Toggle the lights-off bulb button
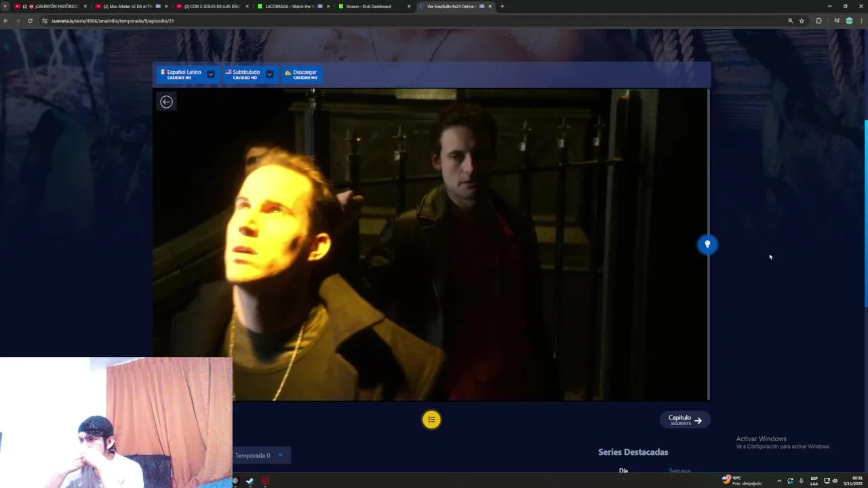The image size is (868, 488). (x=707, y=244)
